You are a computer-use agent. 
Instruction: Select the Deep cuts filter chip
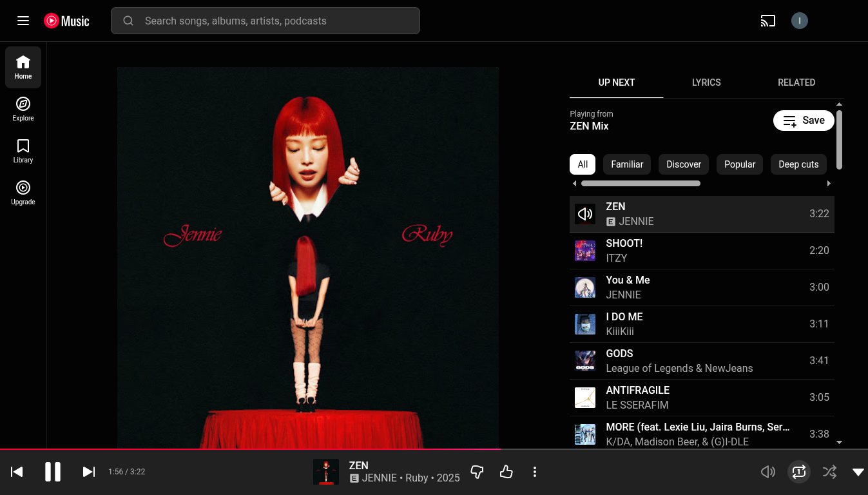click(798, 164)
